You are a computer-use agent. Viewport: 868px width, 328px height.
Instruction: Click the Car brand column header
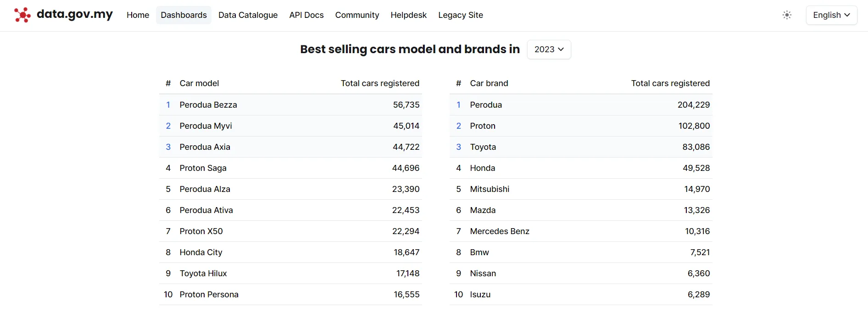click(489, 83)
